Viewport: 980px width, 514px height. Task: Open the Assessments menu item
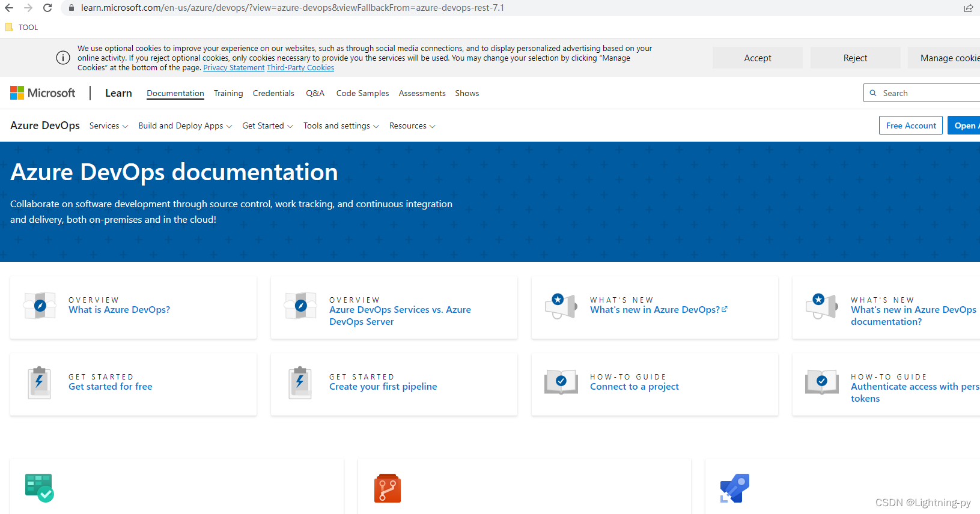coord(422,93)
